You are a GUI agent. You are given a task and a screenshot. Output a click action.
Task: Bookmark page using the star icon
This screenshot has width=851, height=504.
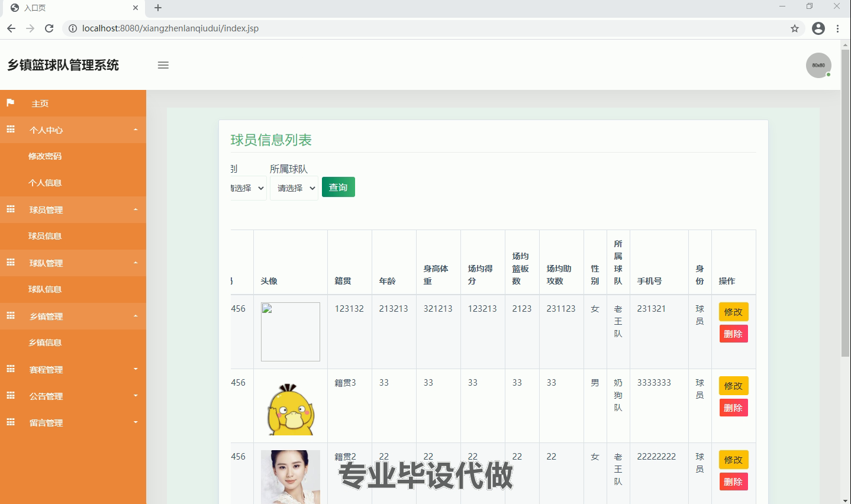pos(795,28)
